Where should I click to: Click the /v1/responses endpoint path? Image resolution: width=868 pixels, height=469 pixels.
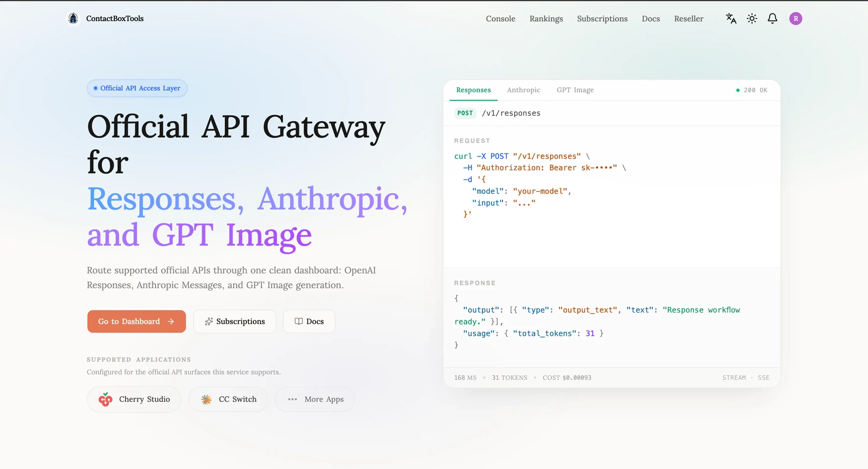tap(511, 113)
